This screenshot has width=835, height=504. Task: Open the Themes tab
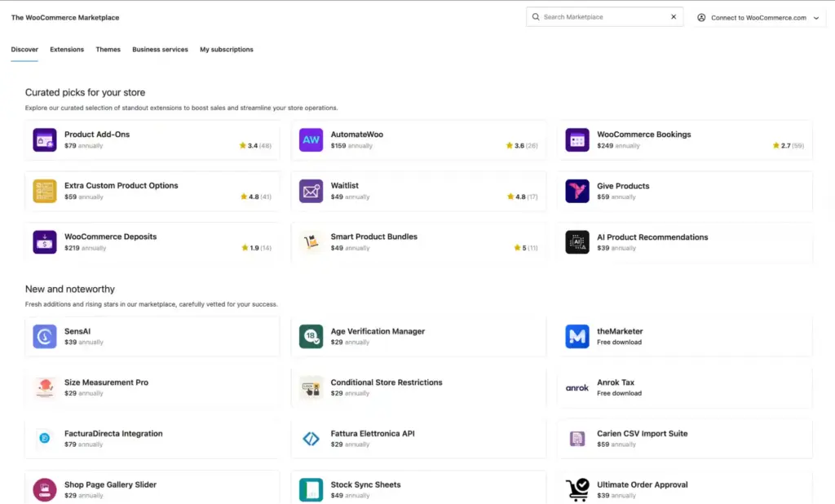click(108, 49)
